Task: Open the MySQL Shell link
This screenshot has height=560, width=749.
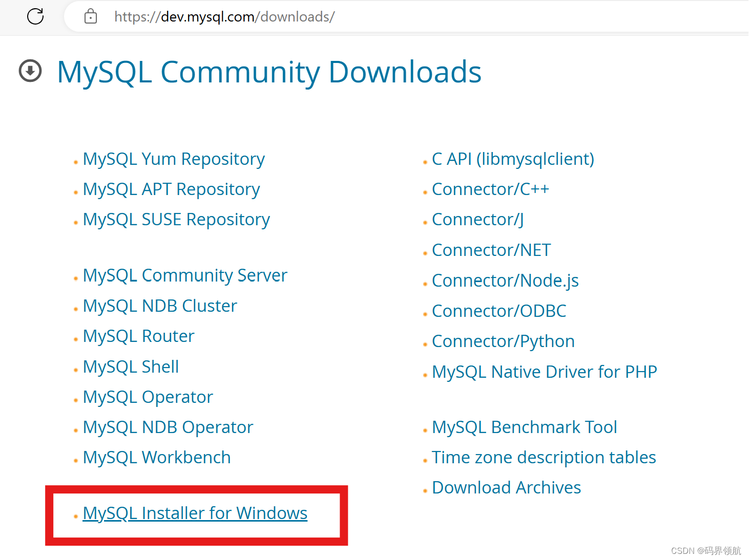Action: click(x=131, y=367)
